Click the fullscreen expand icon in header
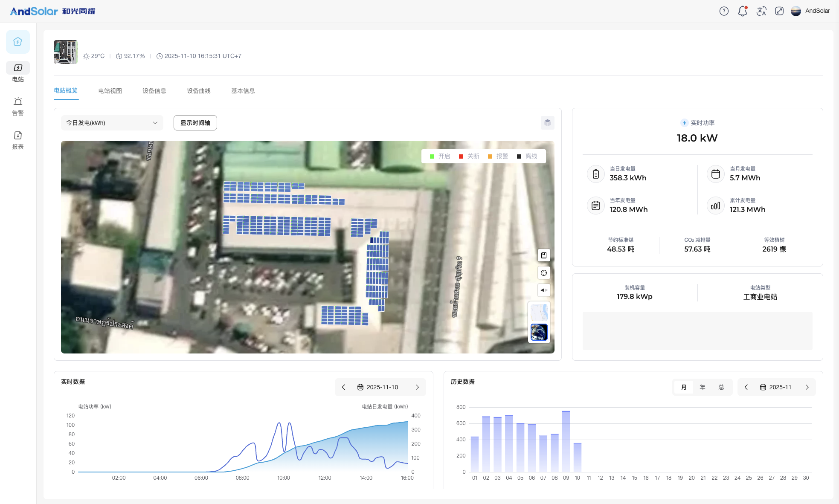This screenshot has height=504, width=839. (x=779, y=11)
